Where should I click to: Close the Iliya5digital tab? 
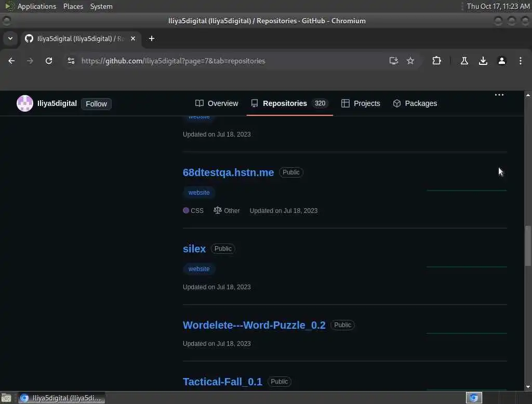[x=133, y=38]
